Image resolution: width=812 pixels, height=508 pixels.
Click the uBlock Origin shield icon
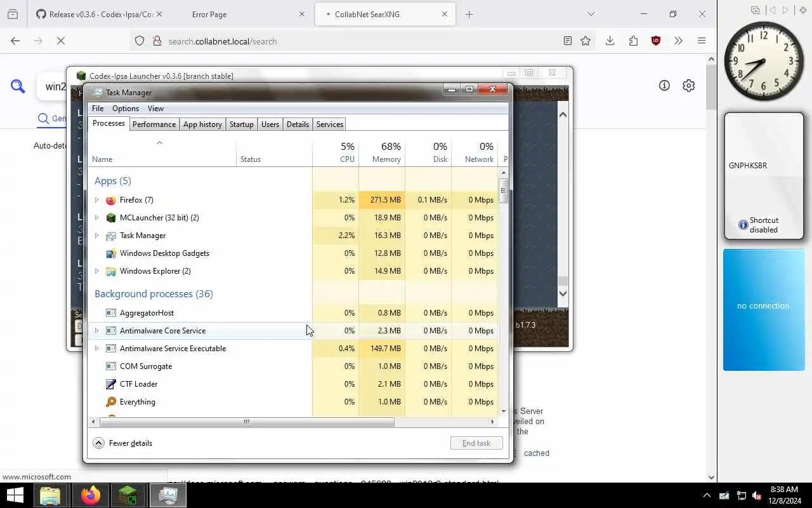pos(656,41)
